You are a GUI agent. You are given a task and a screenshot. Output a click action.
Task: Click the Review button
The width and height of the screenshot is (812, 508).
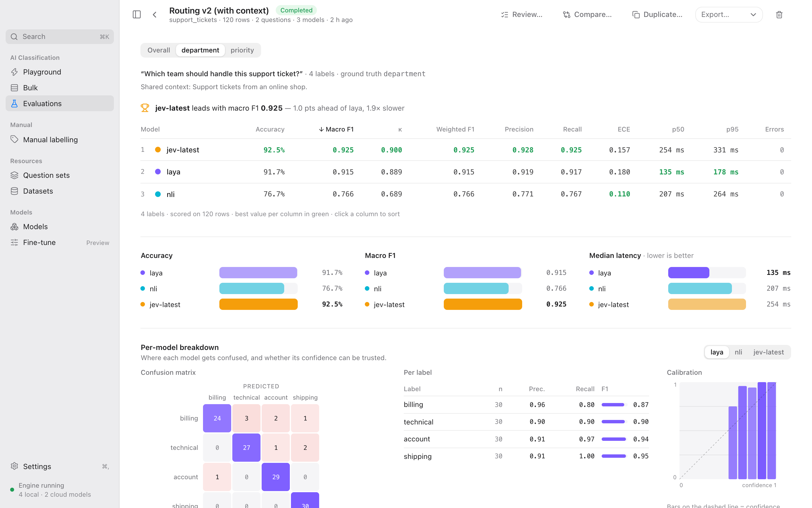521,14
